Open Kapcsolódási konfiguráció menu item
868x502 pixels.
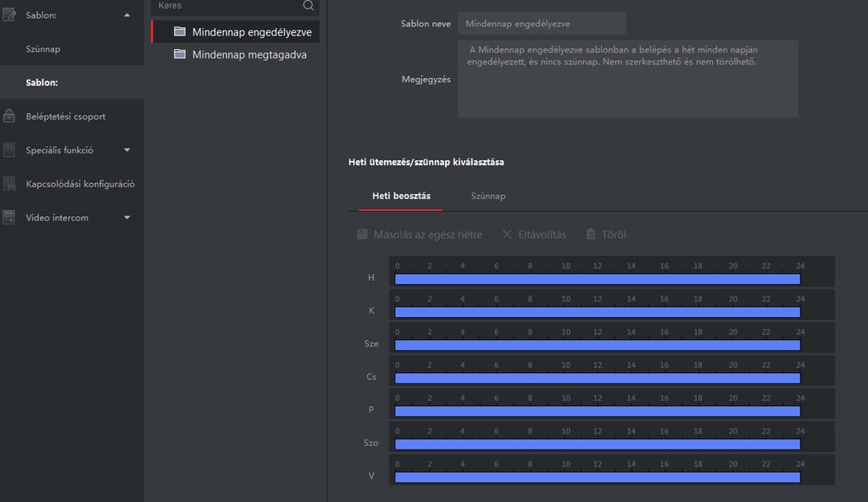[x=72, y=184]
